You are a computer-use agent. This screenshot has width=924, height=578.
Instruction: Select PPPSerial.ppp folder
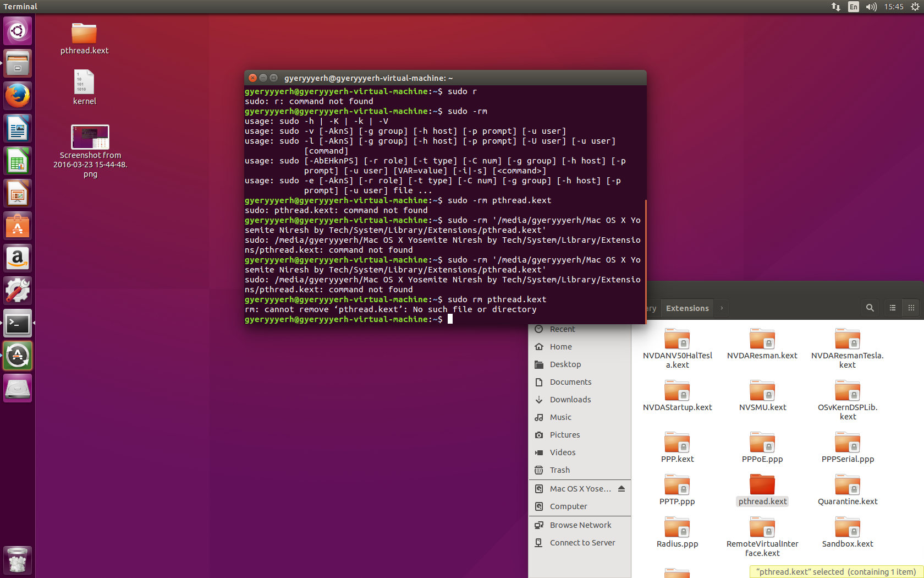(x=848, y=448)
